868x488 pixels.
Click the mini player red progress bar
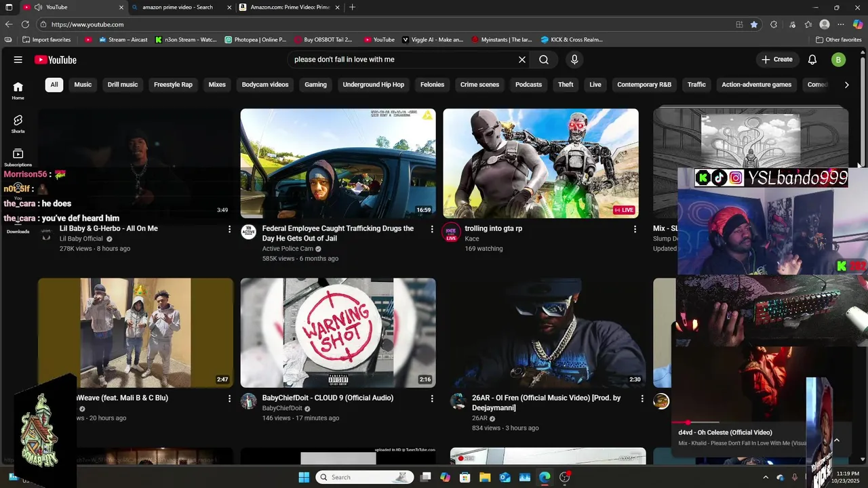coord(688,422)
